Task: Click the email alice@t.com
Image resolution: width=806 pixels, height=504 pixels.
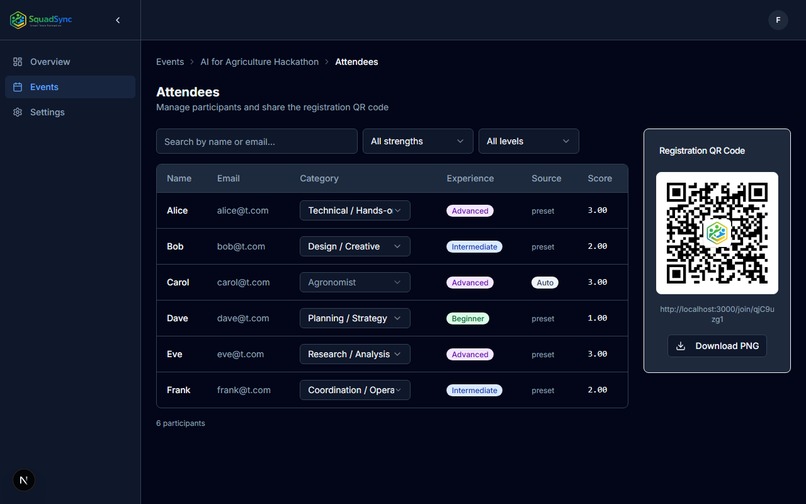Action: click(x=243, y=210)
